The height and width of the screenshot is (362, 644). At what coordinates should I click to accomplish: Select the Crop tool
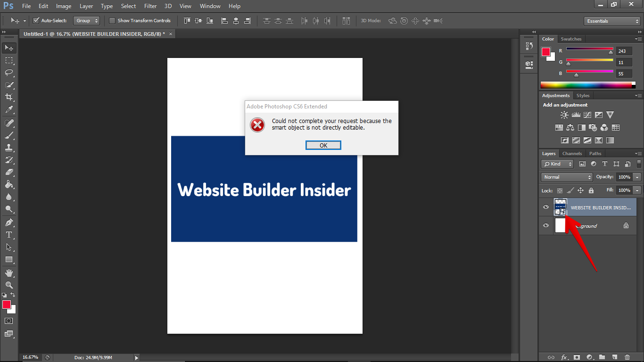tap(9, 97)
